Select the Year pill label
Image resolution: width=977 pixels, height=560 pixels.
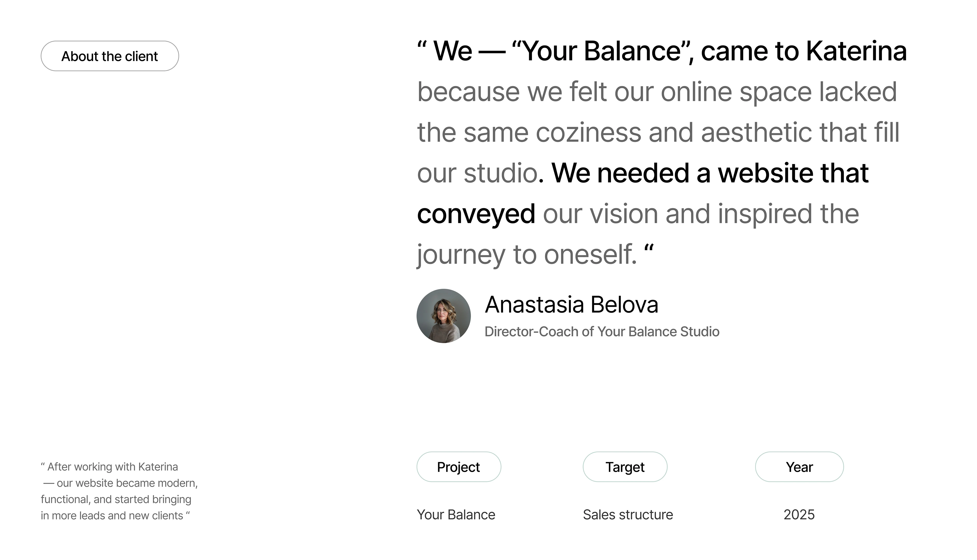[799, 467]
